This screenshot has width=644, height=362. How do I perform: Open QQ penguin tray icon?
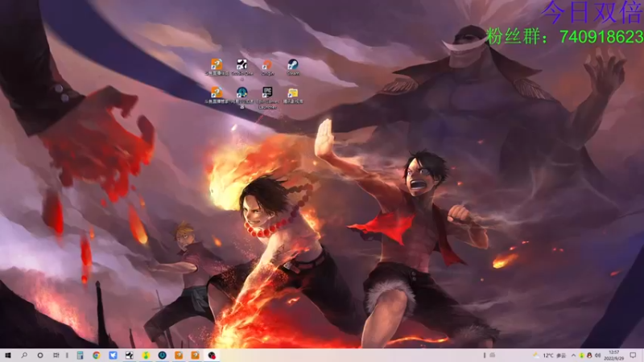pyautogui.click(x=589, y=356)
